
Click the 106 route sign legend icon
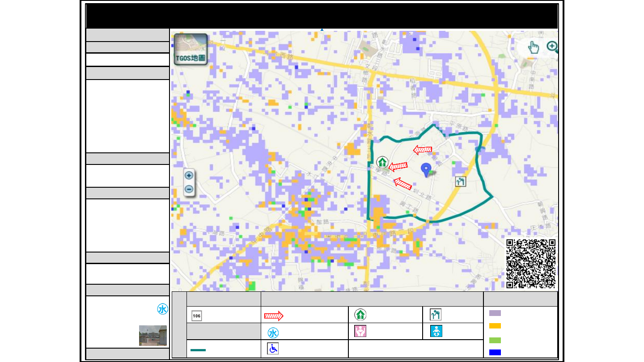pyautogui.click(x=196, y=315)
